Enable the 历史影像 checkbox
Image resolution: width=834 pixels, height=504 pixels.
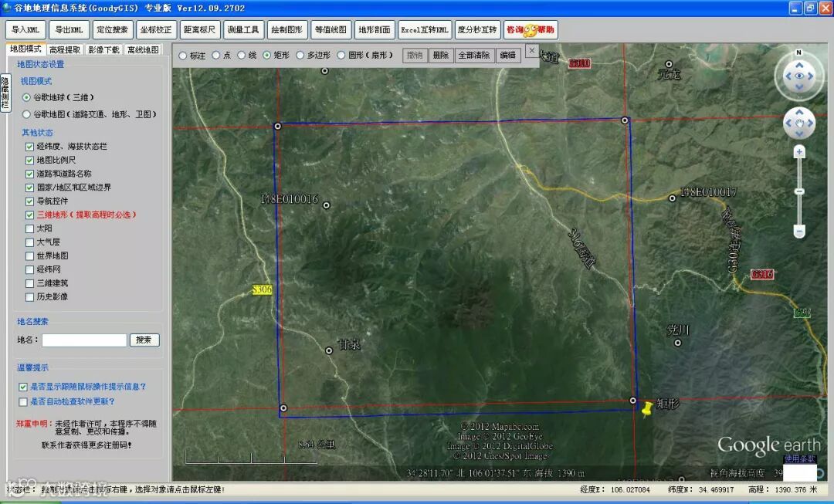[30, 297]
